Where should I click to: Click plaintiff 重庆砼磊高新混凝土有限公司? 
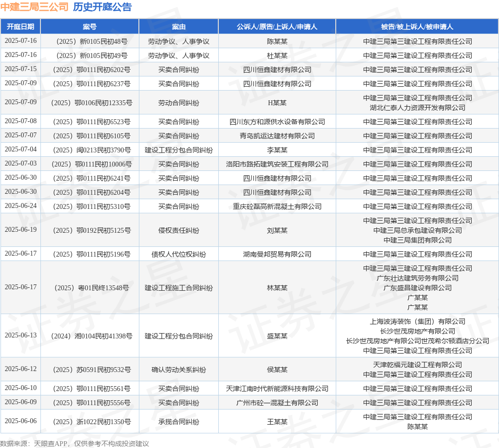tap(277, 206)
